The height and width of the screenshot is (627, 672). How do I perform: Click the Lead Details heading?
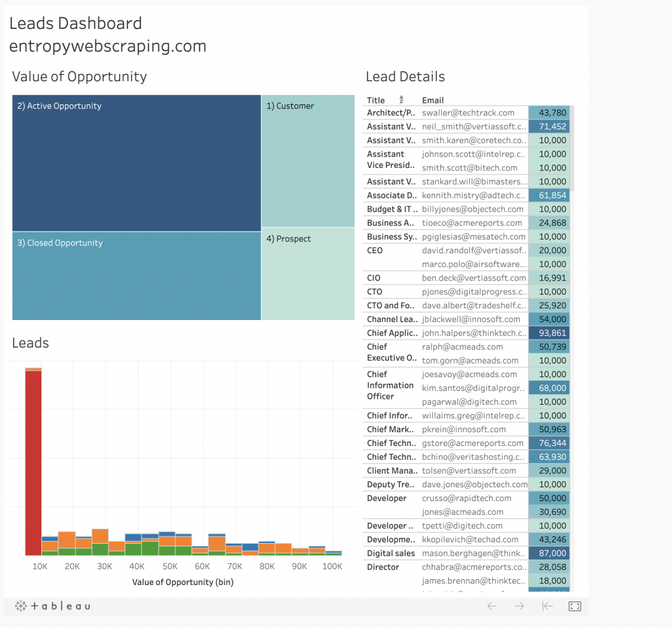[x=406, y=76]
